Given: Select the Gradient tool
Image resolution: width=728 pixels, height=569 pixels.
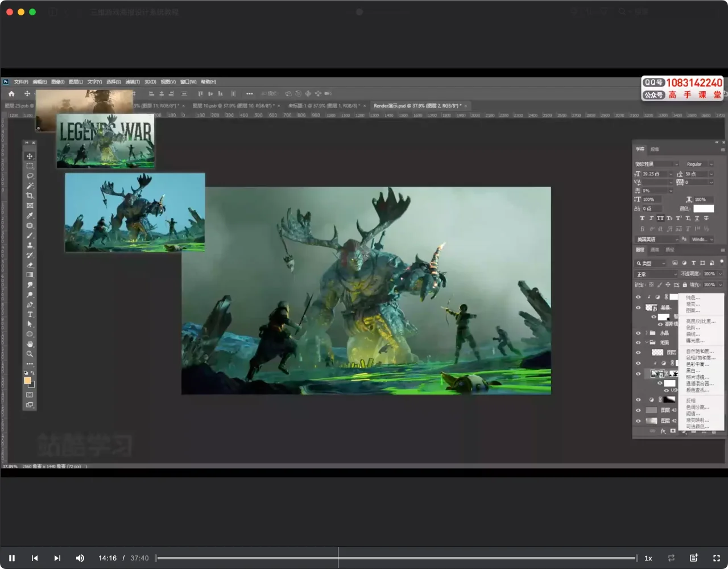Looking at the screenshot, I should point(30,275).
